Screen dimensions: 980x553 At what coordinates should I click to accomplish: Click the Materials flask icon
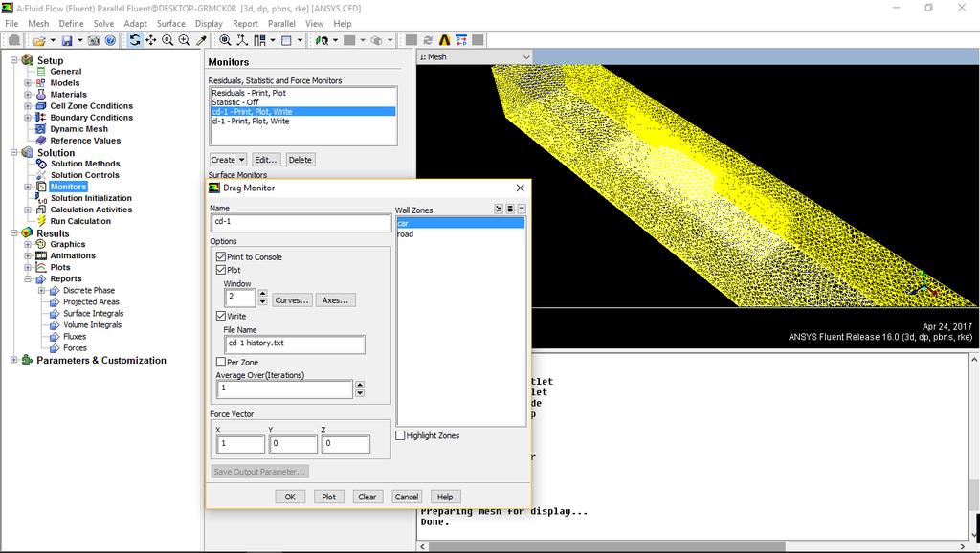pos(40,95)
